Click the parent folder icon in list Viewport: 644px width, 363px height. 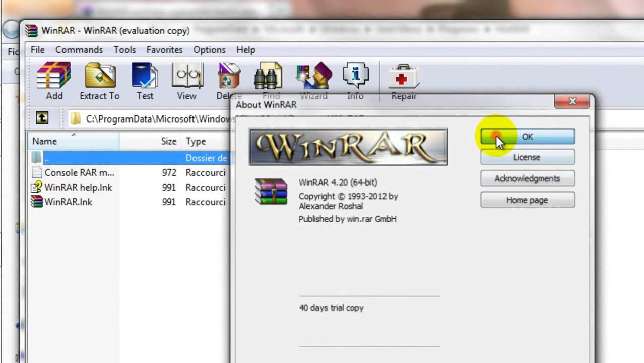[x=37, y=158]
